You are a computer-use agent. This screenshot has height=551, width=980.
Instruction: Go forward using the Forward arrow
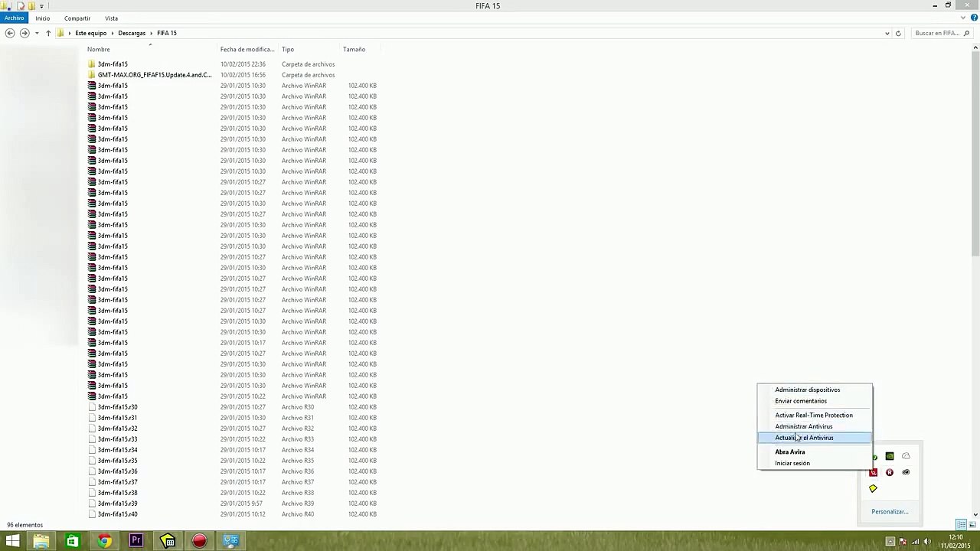[24, 33]
